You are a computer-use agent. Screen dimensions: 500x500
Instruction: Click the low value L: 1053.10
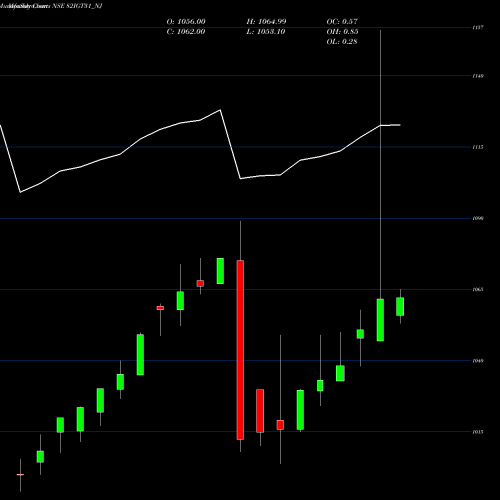point(266,32)
